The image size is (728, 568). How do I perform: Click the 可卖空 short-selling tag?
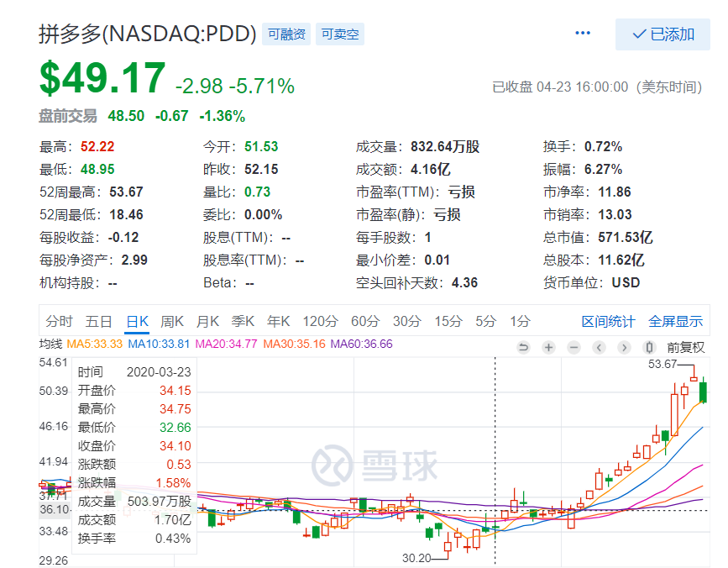340,34
